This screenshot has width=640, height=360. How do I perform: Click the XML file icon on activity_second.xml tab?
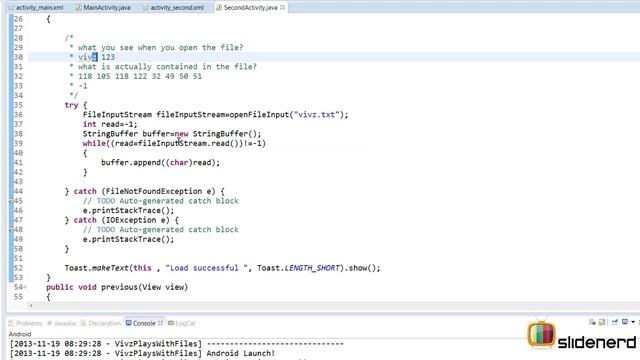[145, 7]
